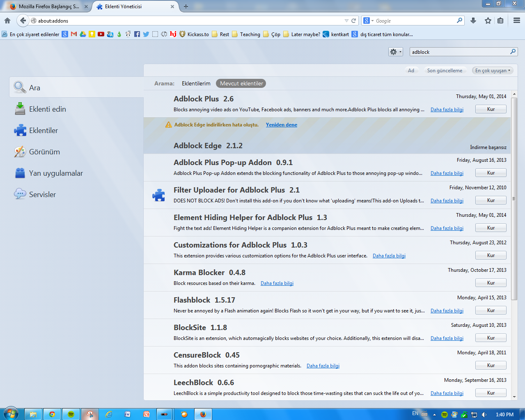Bookmark this page with the star
525x420 pixels.
[488, 21]
